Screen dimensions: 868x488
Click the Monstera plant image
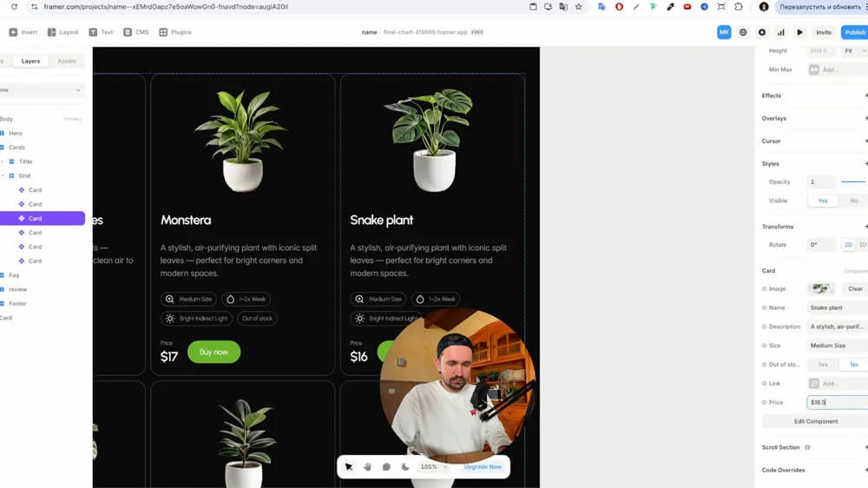pos(242,140)
